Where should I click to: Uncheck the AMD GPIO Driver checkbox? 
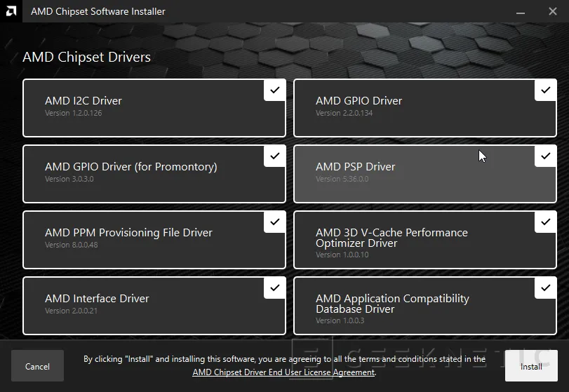point(545,90)
